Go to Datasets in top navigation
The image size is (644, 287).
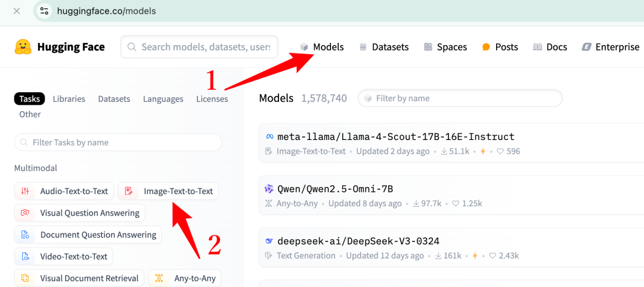coord(384,47)
